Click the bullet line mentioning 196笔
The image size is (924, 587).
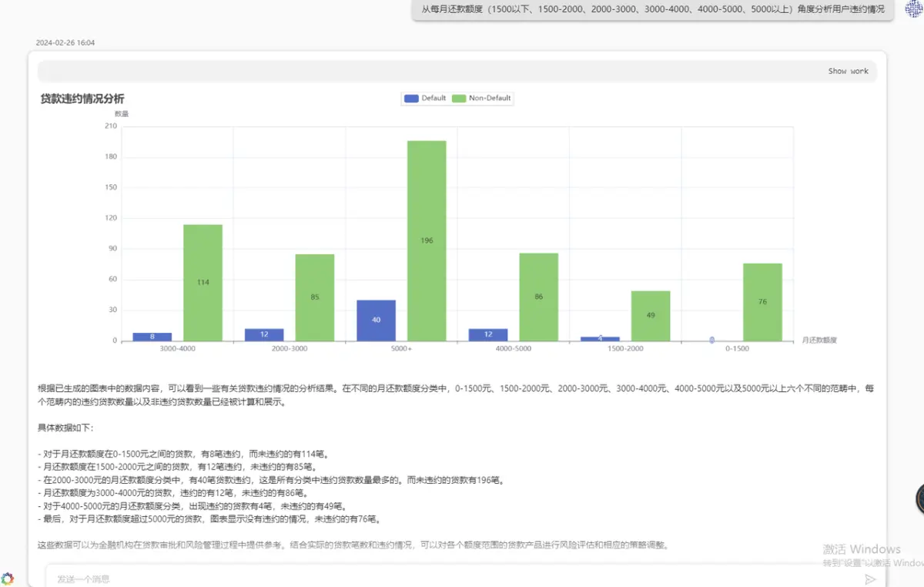[271, 480]
